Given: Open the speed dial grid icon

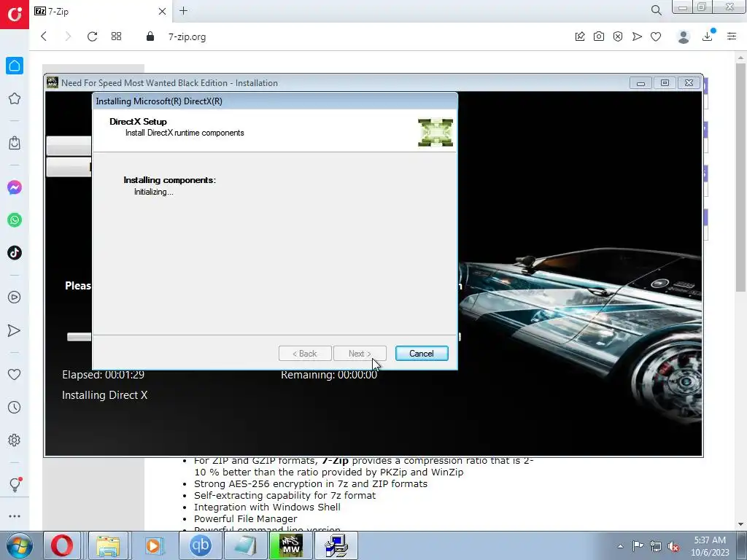Looking at the screenshot, I should click(116, 36).
